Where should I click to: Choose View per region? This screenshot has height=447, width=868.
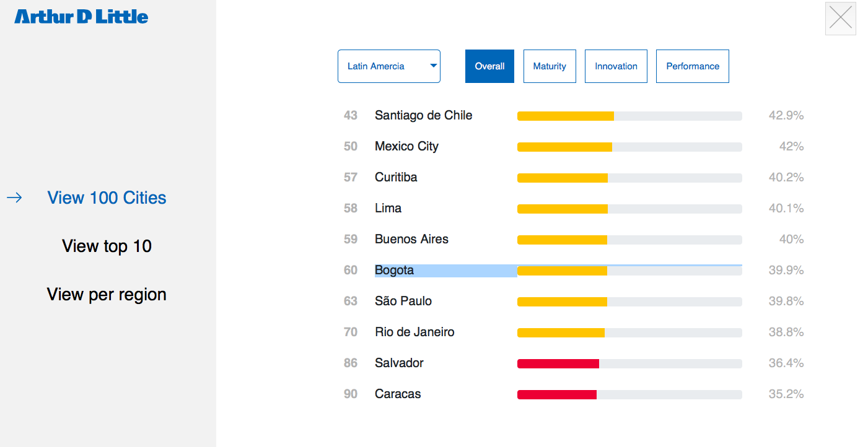(107, 294)
